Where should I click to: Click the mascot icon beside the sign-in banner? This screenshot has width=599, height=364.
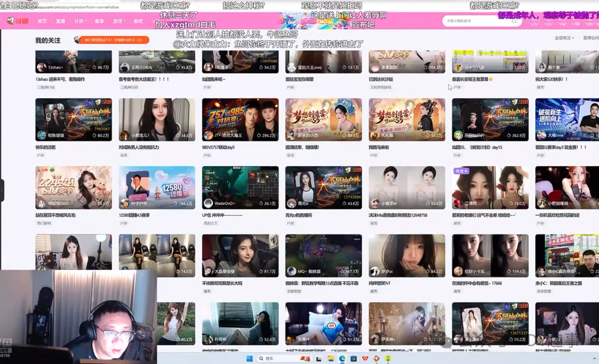[x=78, y=40]
